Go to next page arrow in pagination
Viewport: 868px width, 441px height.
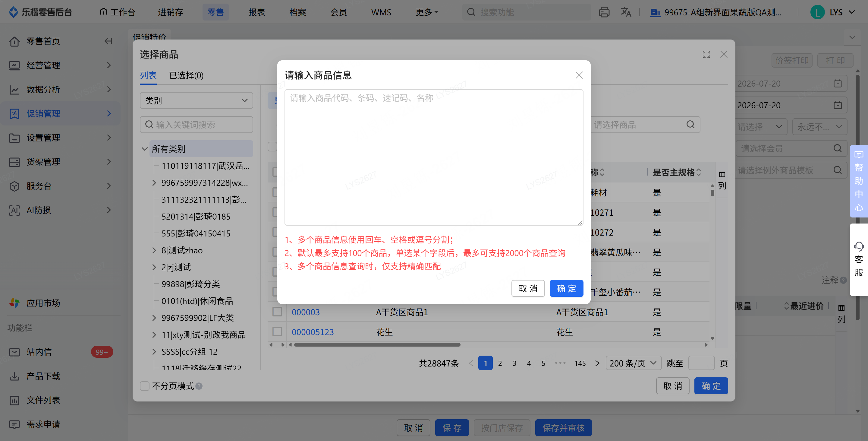pyautogui.click(x=597, y=363)
